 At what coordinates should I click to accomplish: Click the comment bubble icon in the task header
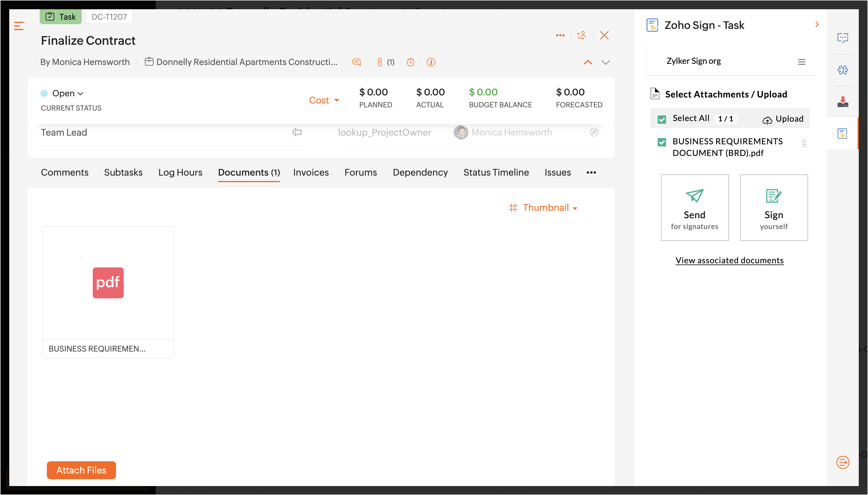click(x=356, y=62)
